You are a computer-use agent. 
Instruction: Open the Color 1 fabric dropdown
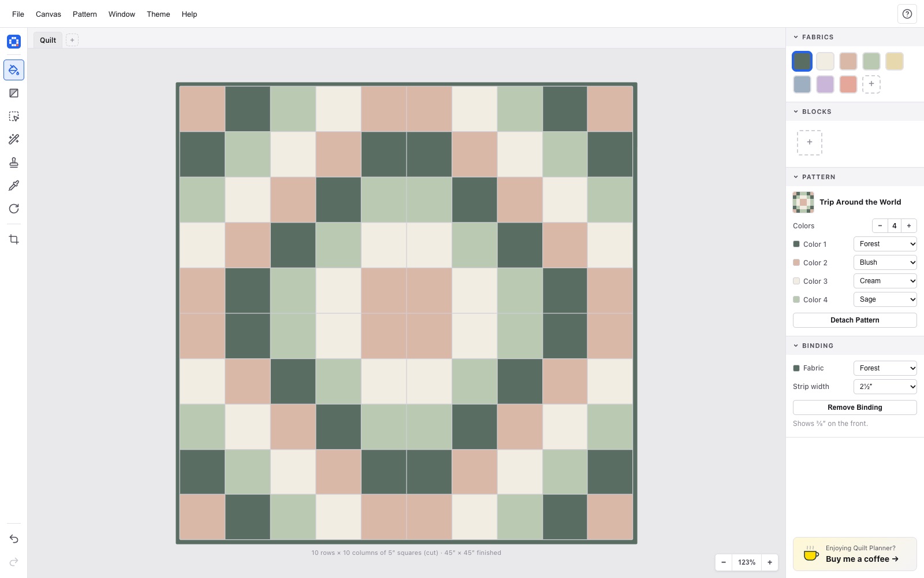[885, 244]
